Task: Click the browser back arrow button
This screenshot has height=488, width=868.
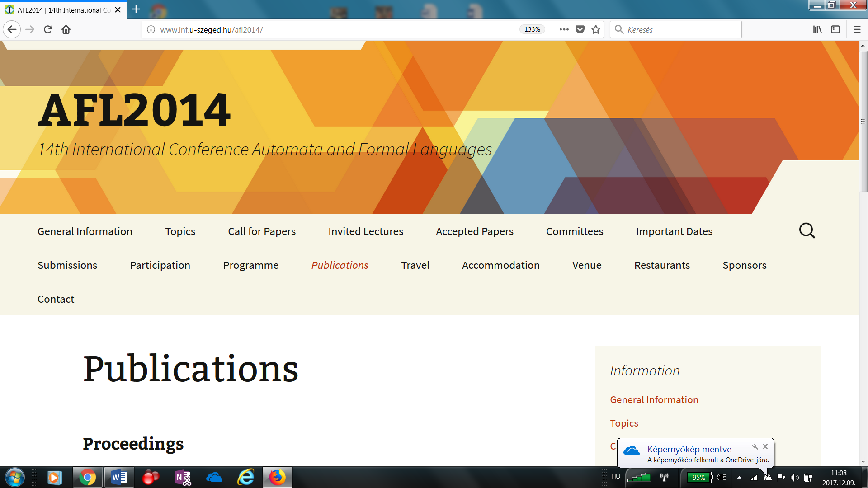Action: point(12,30)
